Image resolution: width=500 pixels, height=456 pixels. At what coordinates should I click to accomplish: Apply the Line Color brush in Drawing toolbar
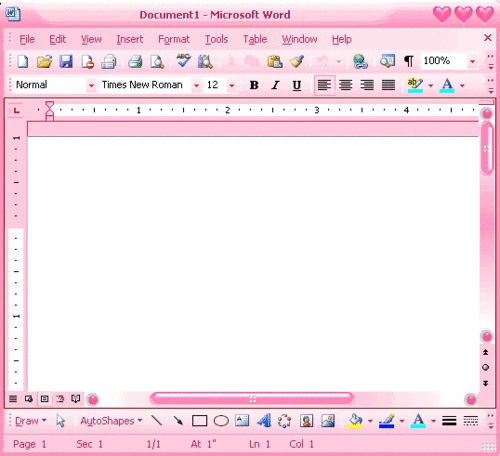[x=387, y=421]
